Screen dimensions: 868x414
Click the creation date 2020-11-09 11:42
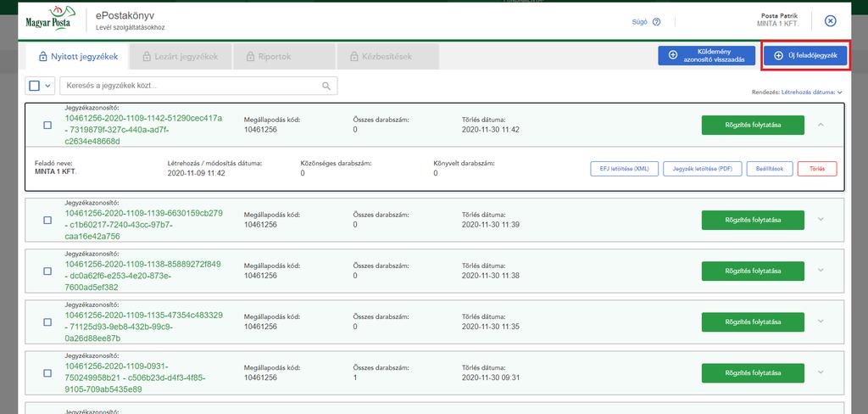[196, 173]
